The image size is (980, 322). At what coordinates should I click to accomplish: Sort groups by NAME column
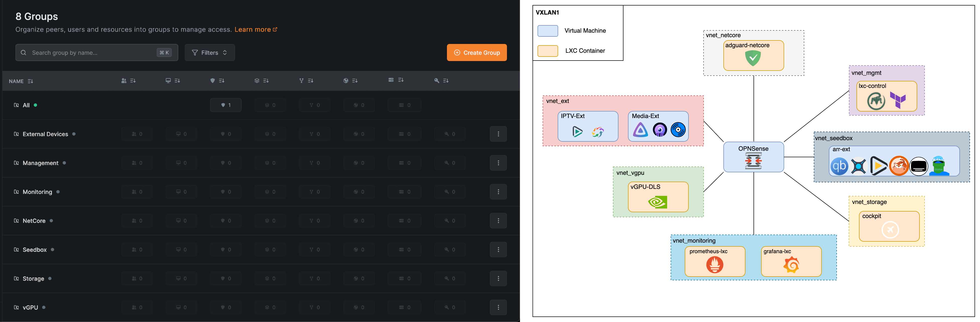point(21,81)
